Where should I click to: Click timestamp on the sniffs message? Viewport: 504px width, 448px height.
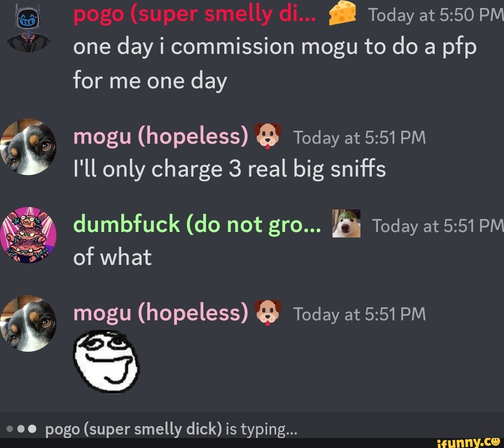[359, 138]
